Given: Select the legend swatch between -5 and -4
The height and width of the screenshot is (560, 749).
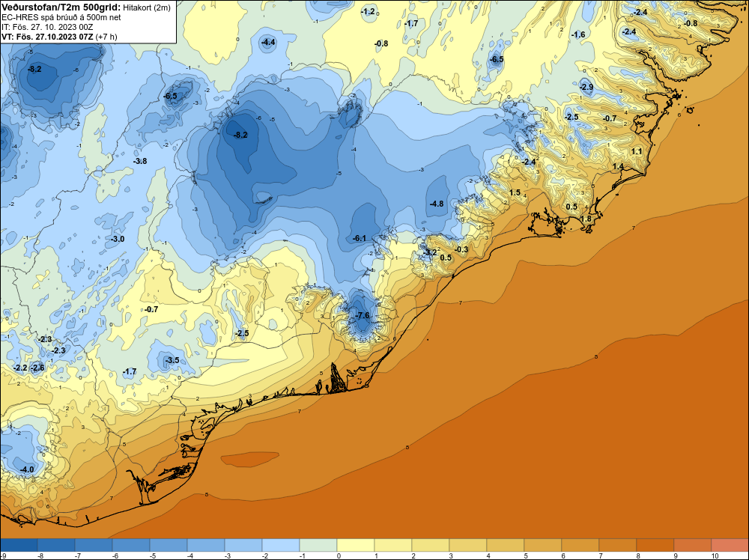Looking at the screenshot, I should pos(169,545).
